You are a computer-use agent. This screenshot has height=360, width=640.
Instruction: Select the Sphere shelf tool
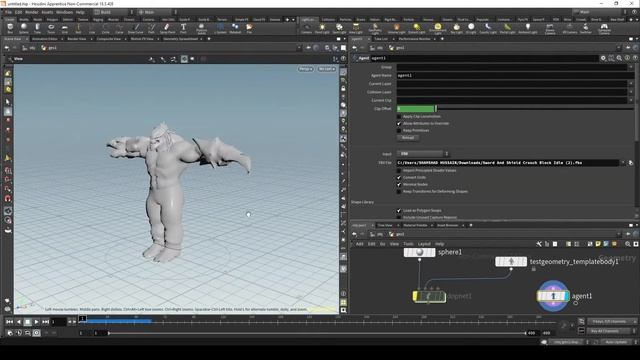24,29
